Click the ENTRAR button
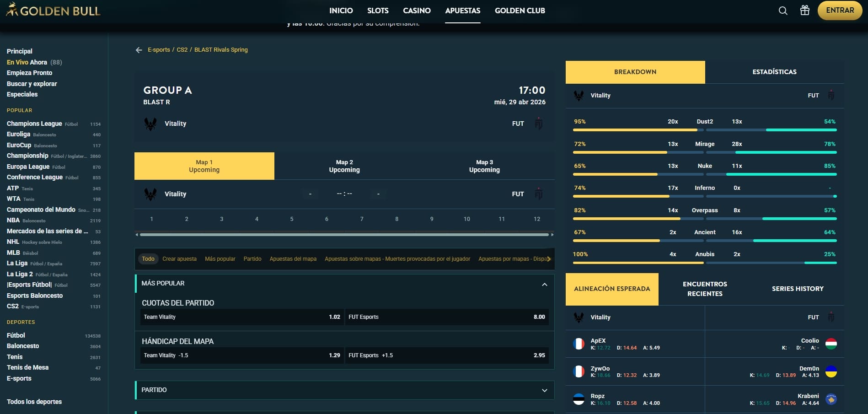 [x=840, y=10]
